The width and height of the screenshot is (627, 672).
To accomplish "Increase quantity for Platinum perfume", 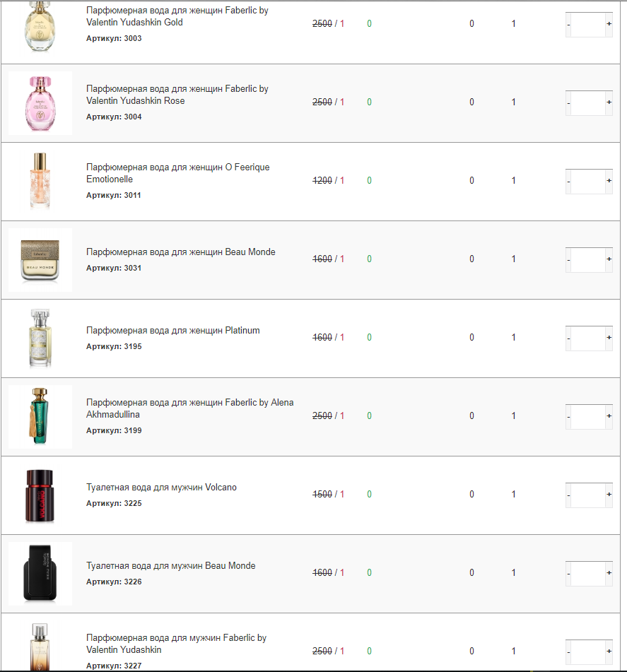I will point(609,338).
